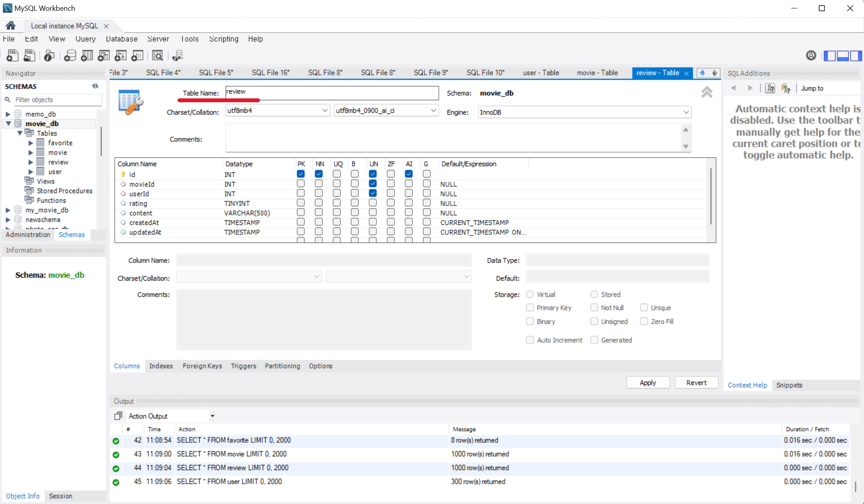Switch to the Foreign Keys tab

click(x=202, y=366)
